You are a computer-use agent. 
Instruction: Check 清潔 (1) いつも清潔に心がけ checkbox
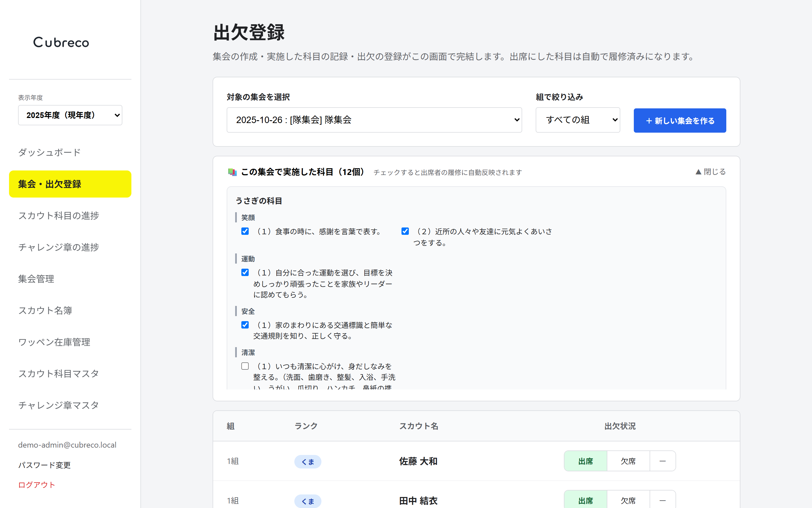point(245,366)
